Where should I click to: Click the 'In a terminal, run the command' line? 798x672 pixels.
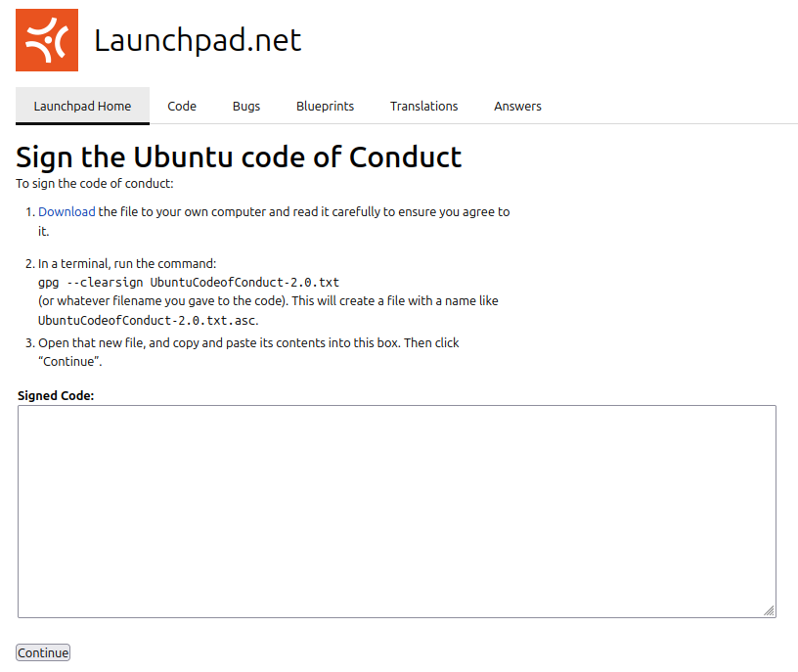[127, 263]
